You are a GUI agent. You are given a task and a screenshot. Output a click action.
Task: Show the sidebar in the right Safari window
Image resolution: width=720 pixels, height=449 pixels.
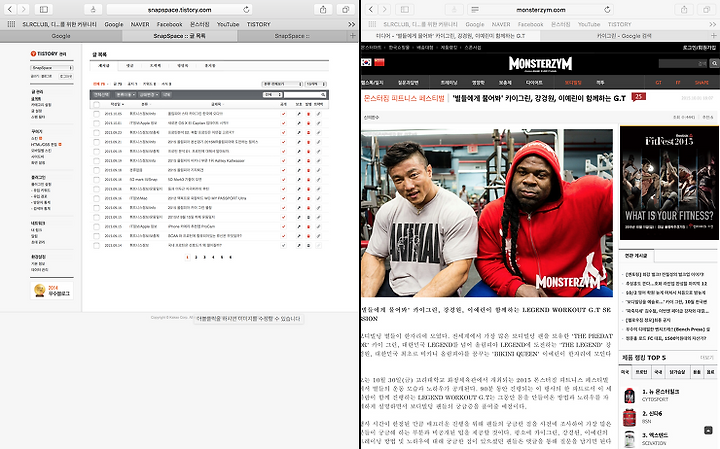(x=405, y=9)
